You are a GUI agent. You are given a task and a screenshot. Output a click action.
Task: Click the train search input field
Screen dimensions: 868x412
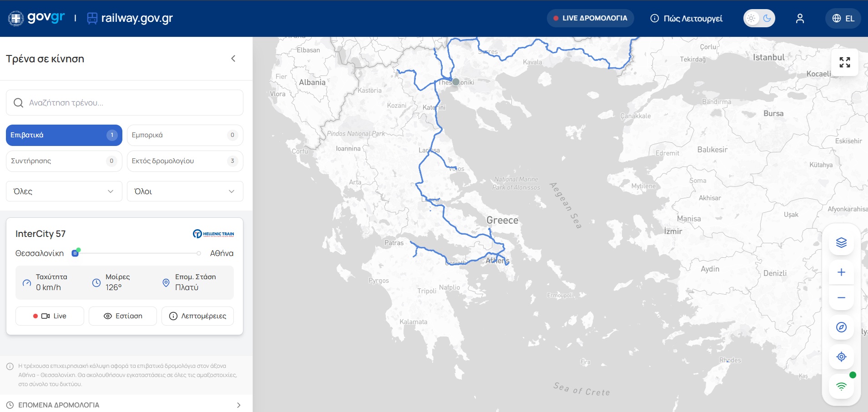click(x=125, y=103)
